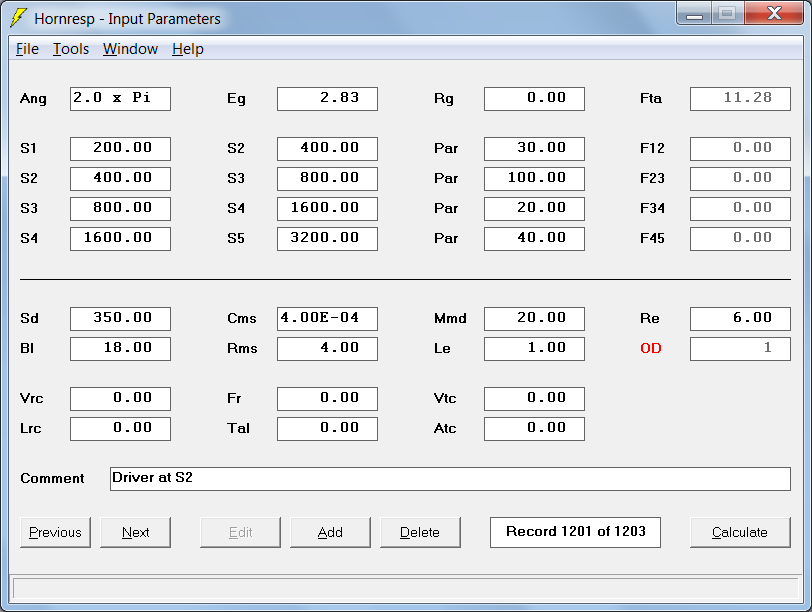Click the Comment field reading Driver at S2
Image resolution: width=812 pixels, height=612 pixels.
pyautogui.click(x=450, y=478)
